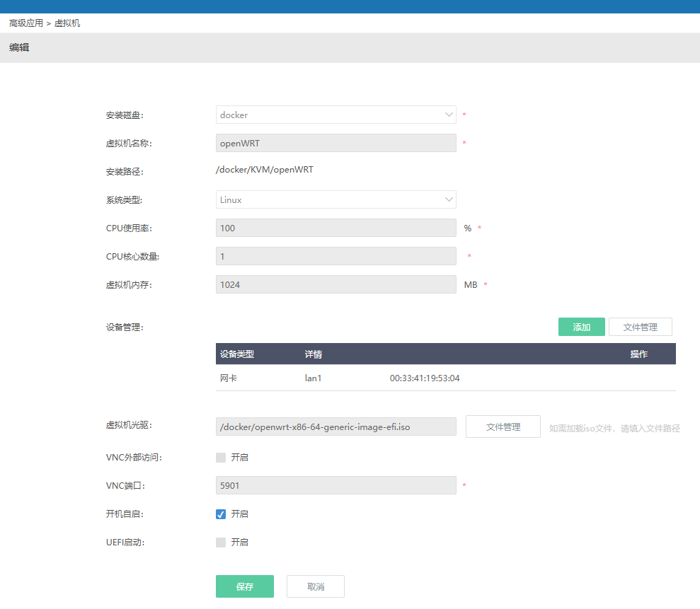
Task: Open 文件管理 beside the 虚拟机光驱 path
Action: (503, 427)
